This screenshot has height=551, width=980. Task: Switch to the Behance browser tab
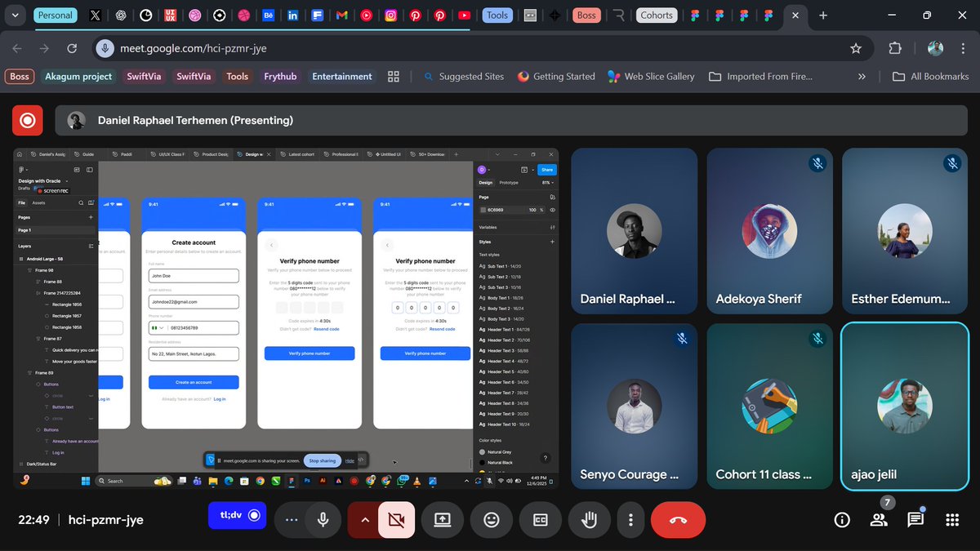pyautogui.click(x=268, y=15)
